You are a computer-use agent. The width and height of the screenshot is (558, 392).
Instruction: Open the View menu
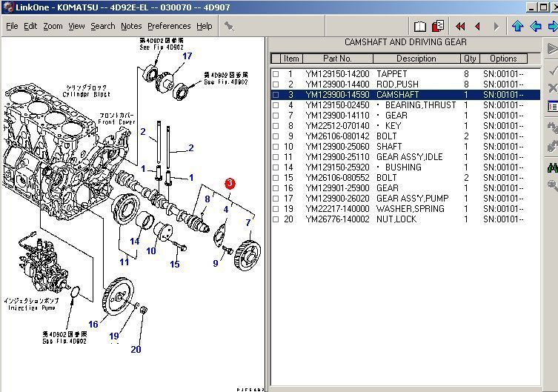(x=76, y=27)
